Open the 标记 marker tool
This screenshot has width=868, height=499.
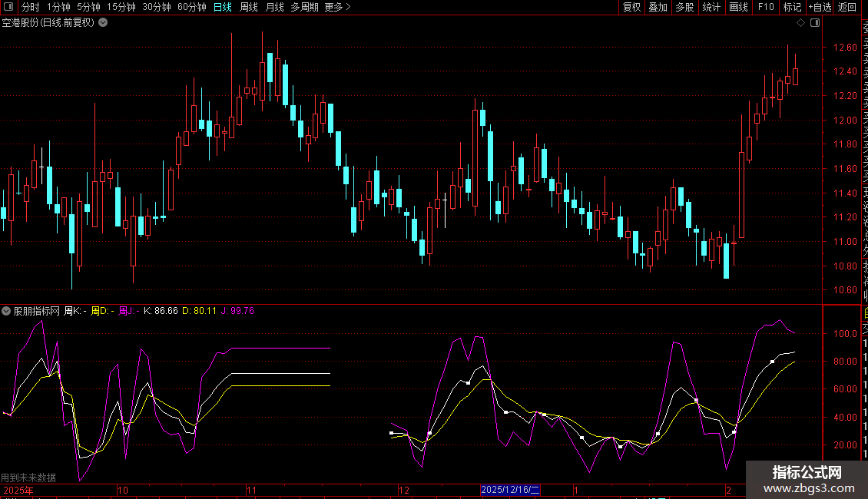pos(791,7)
